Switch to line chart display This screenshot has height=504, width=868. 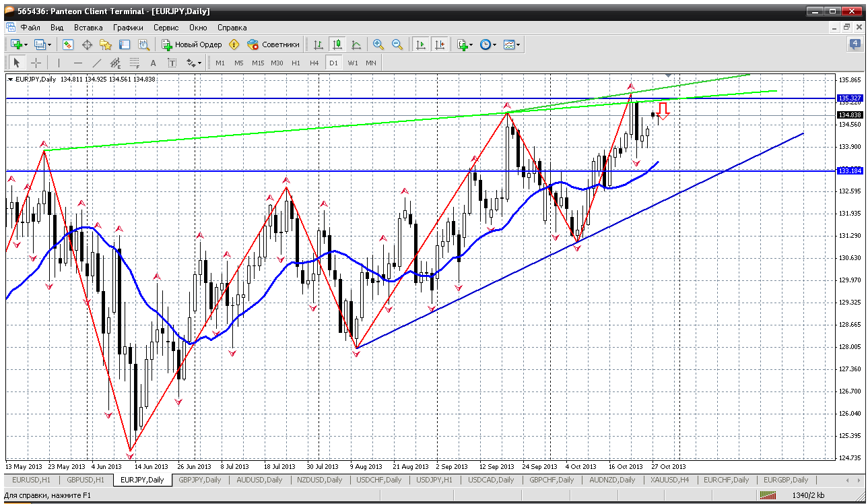[x=356, y=44]
